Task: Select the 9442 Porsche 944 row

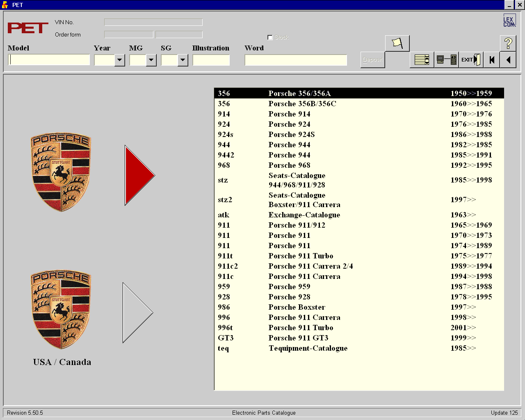Action: coord(359,155)
